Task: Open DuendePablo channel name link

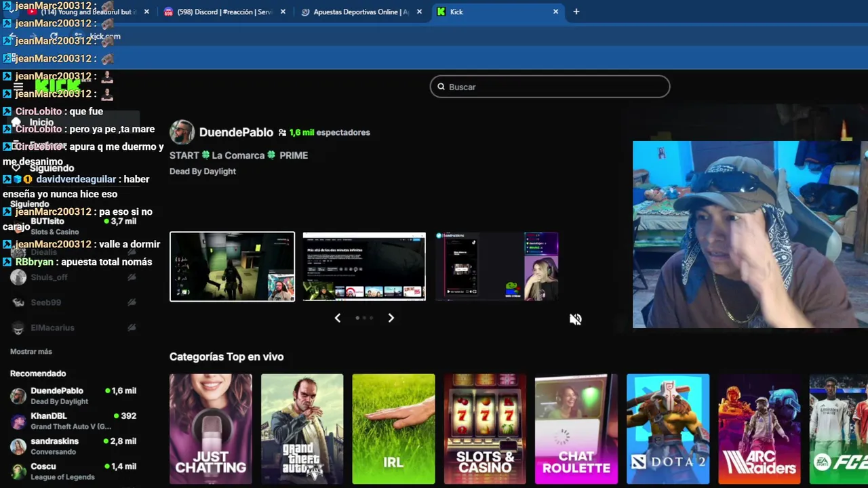Action: click(x=236, y=132)
